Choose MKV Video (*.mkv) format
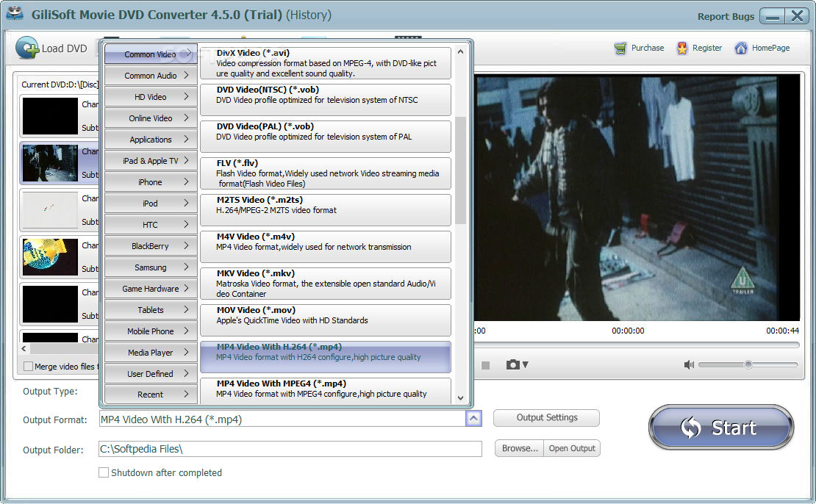This screenshot has width=816, height=504. [x=326, y=284]
